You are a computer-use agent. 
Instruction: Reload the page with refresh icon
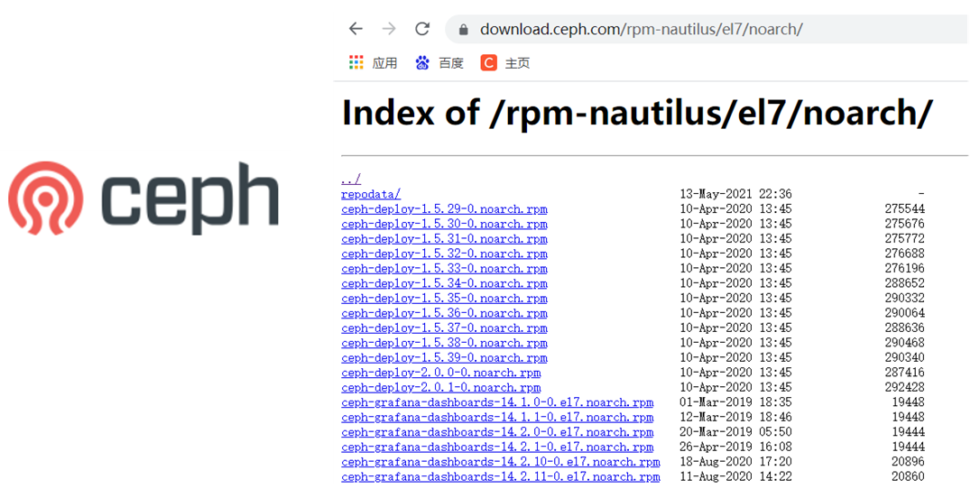(x=422, y=29)
